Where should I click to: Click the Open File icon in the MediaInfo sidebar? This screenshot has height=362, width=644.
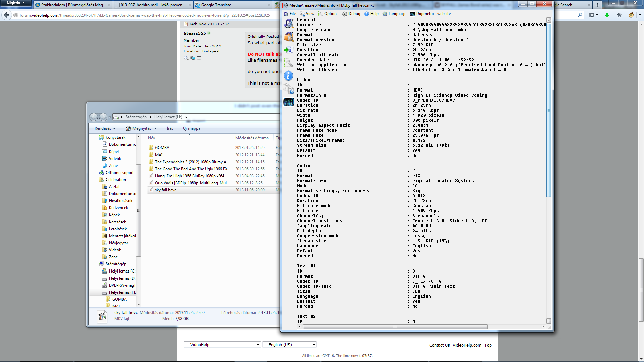tap(288, 24)
